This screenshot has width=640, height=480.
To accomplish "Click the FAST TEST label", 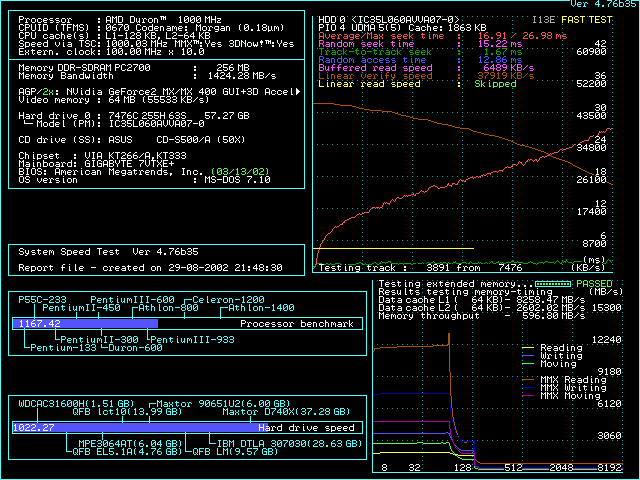I will click(588, 19).
